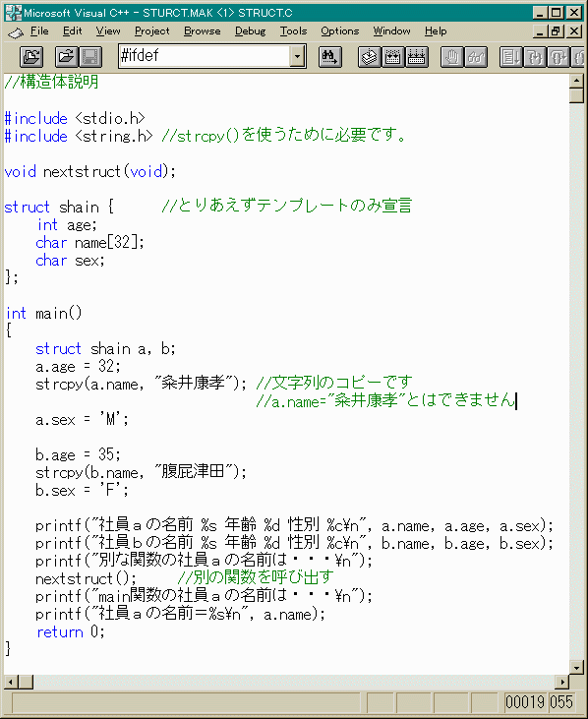This screenshot has width=588, height=719.
Task: Open QuickWatch using the glasses icon
Action: [476, 57]
